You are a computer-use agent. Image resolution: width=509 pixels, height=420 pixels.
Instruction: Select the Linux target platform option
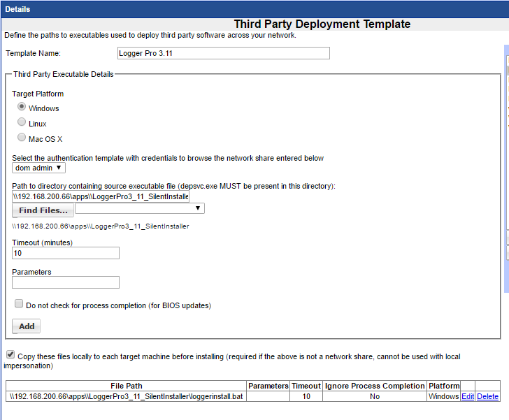(x=22, y=122)
